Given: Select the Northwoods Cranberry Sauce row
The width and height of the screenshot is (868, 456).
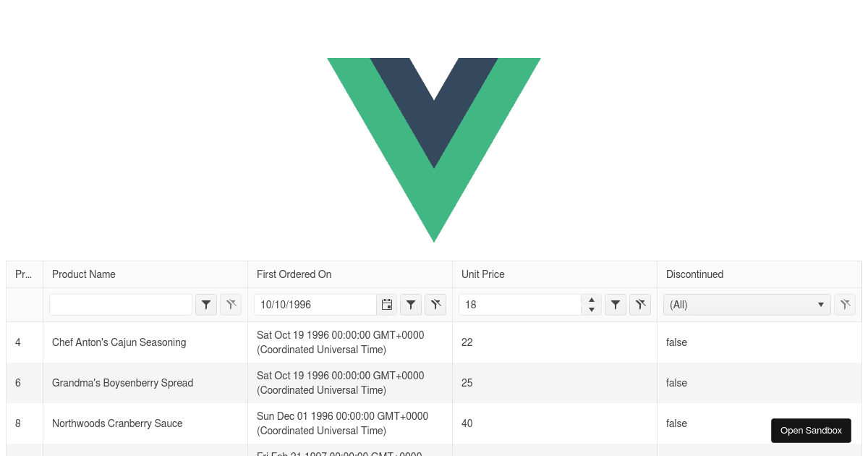Looking at the screenshot, I should click(x=434, y=423).
